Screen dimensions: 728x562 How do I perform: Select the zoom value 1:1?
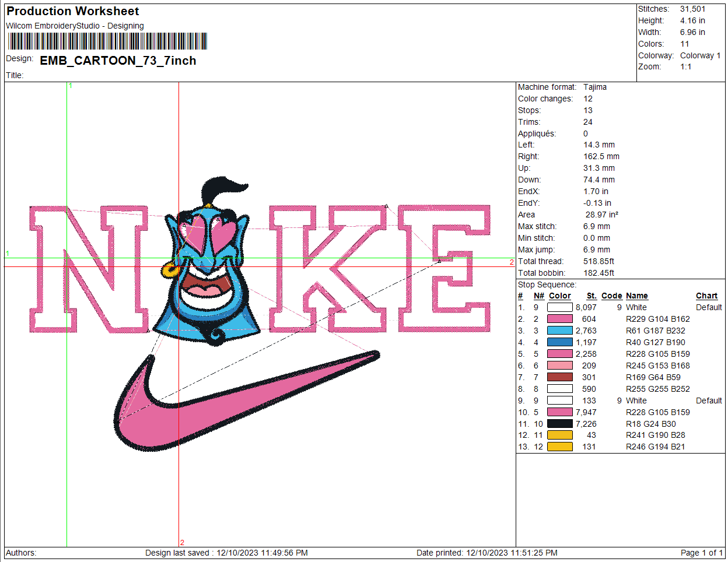[686, 66]
